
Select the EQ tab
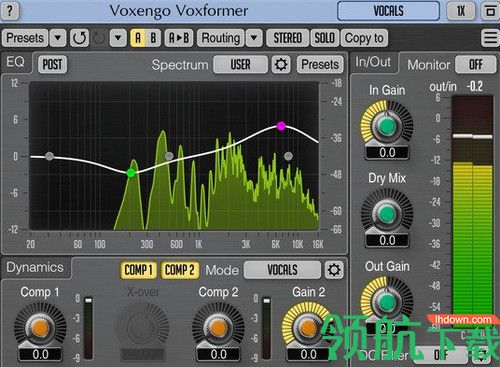[16, 62]
